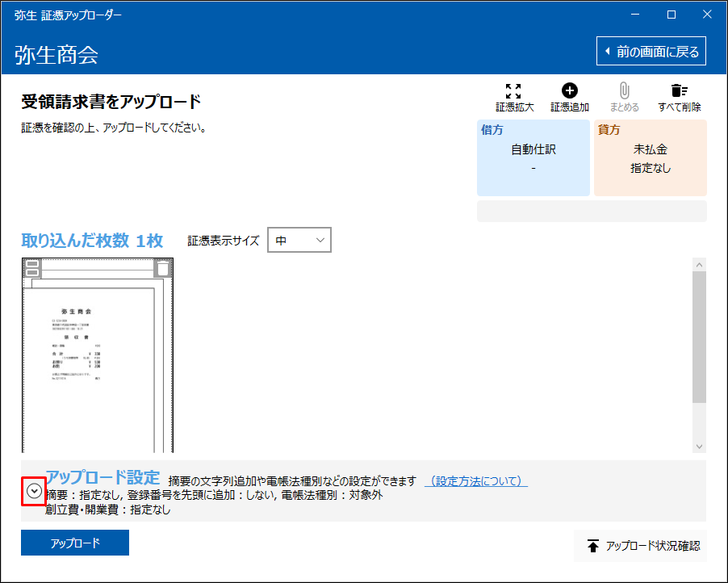
Task: Open the 設定方法について link
Action: pyautogui.click(x=476, y=481)
